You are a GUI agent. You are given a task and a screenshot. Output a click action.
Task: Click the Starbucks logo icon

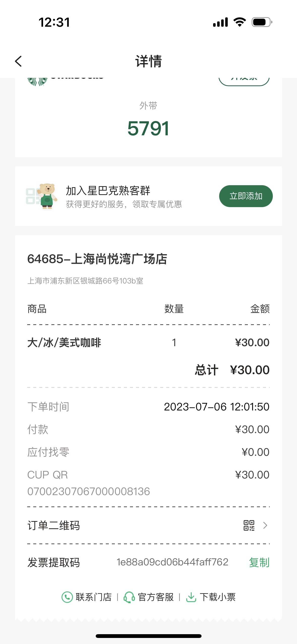37,82
